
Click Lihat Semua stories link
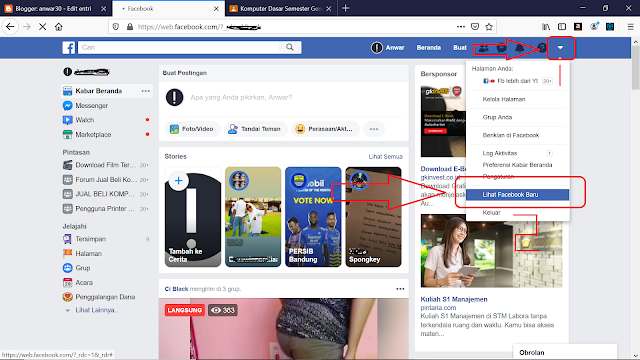pos(385,157)
